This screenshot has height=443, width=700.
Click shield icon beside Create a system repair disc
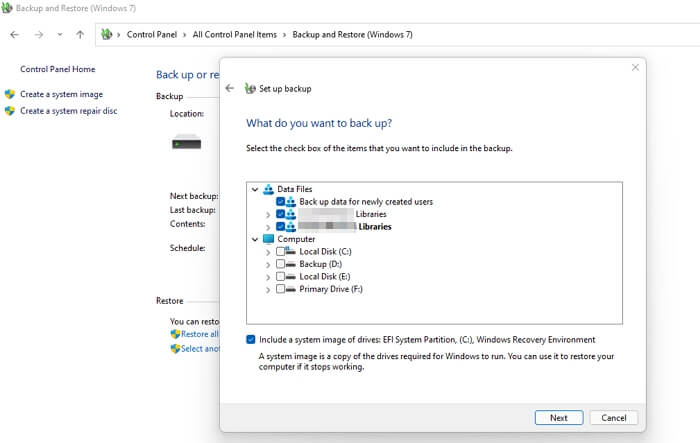[10, 111]
